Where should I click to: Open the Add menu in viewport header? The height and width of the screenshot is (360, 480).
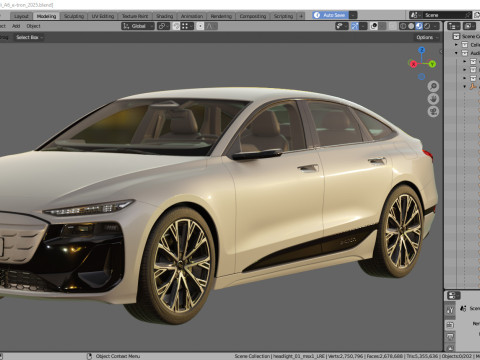click(x=16, y=26)
